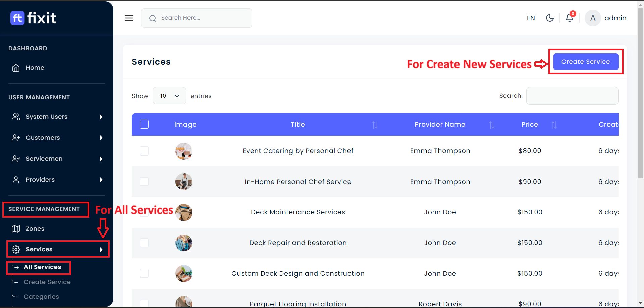Open the show entries dropdown
The height and width of the screenshot is (308, 644).
[169, 96]
